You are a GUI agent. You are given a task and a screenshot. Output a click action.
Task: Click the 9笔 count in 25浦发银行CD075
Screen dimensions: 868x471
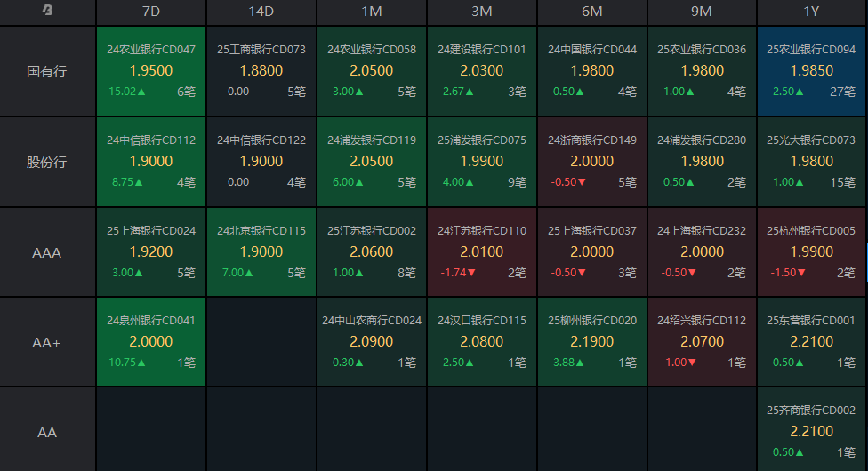point(517,182)
